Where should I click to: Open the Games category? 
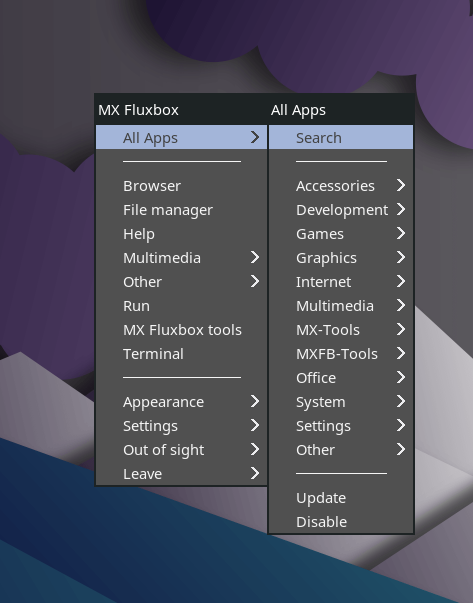(341, 234)
